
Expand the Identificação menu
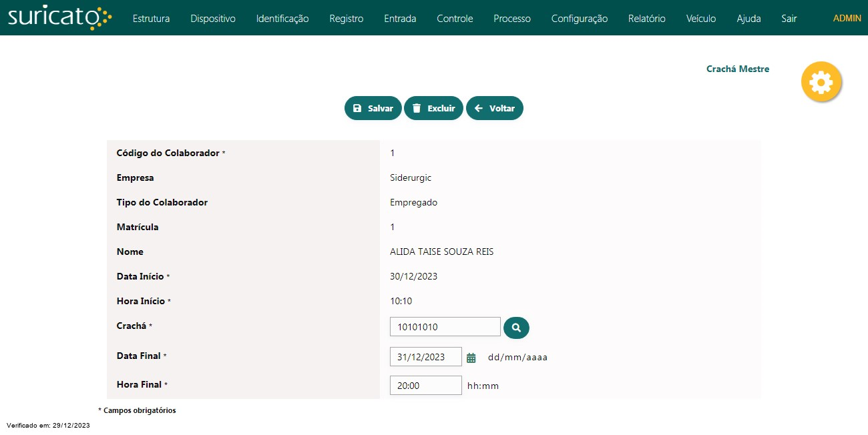(x=282, y=19)
